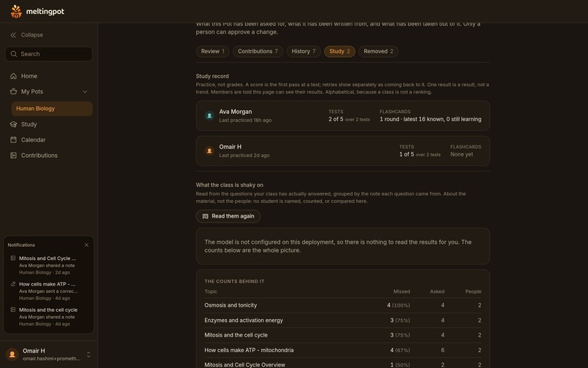Click the Osmosis and tonicity topic row

pos(343,305)
